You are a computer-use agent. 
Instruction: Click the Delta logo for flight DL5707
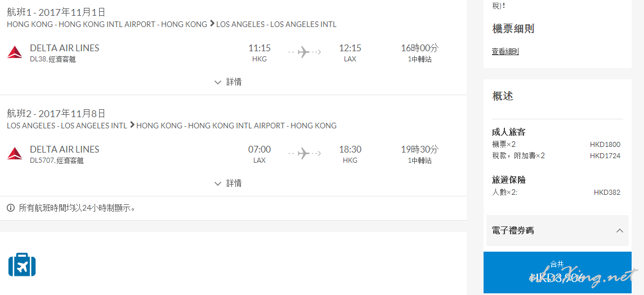click(15, 154)
